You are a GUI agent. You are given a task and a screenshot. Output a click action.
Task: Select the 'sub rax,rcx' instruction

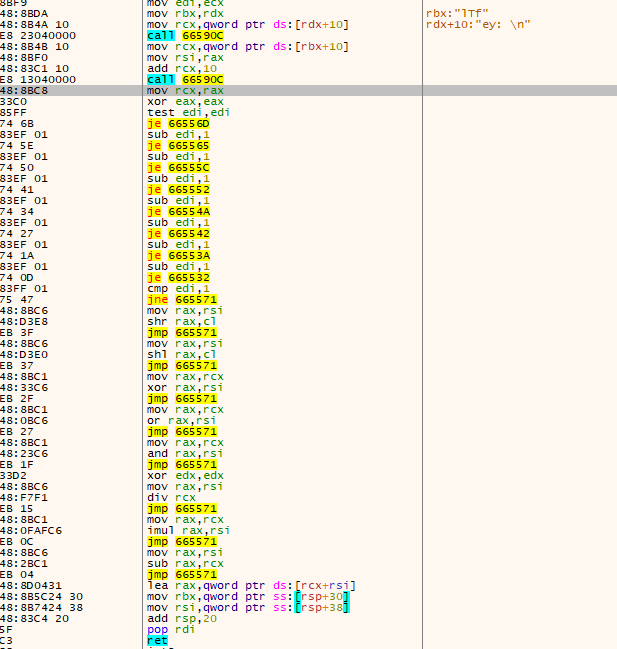point(185,564)
